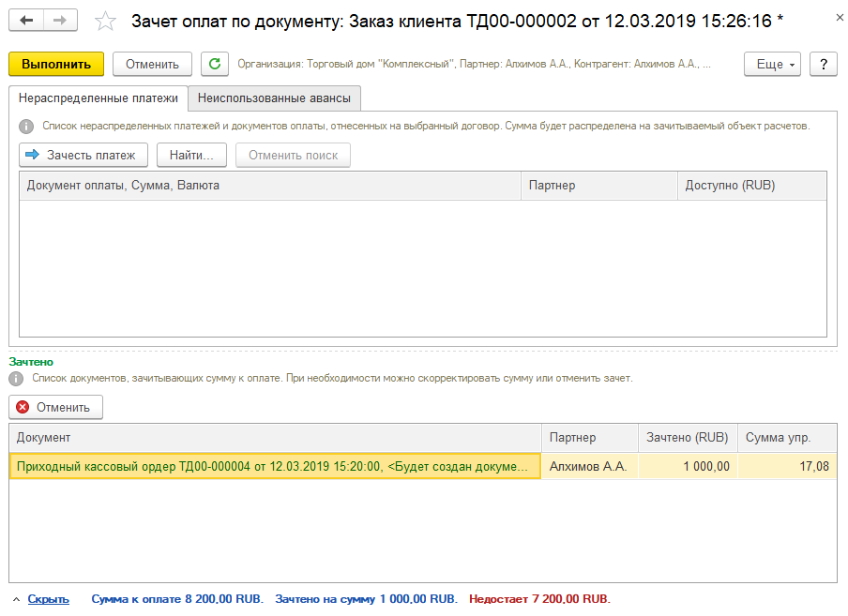Add document to favorites with star icon

106,21
